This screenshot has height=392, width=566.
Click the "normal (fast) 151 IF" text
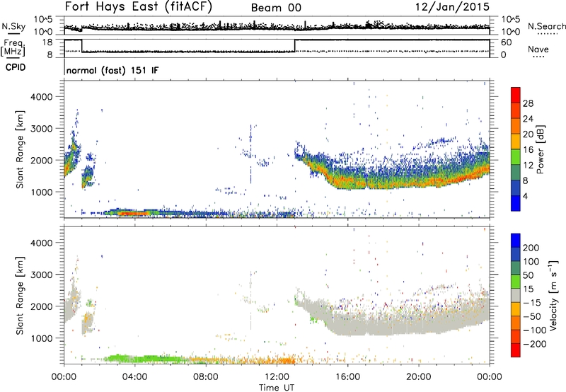(112, 70)
